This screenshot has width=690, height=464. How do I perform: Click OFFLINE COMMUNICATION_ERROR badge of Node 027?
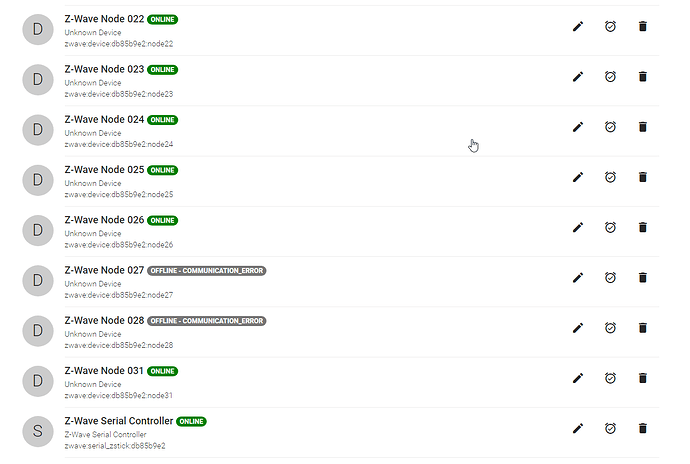(x=207, y=270)
